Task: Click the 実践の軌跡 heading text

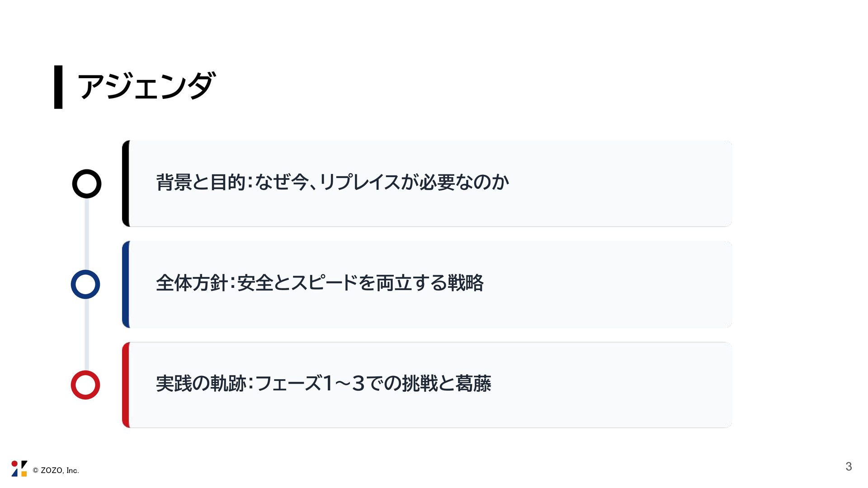Action: coord(201,384)
